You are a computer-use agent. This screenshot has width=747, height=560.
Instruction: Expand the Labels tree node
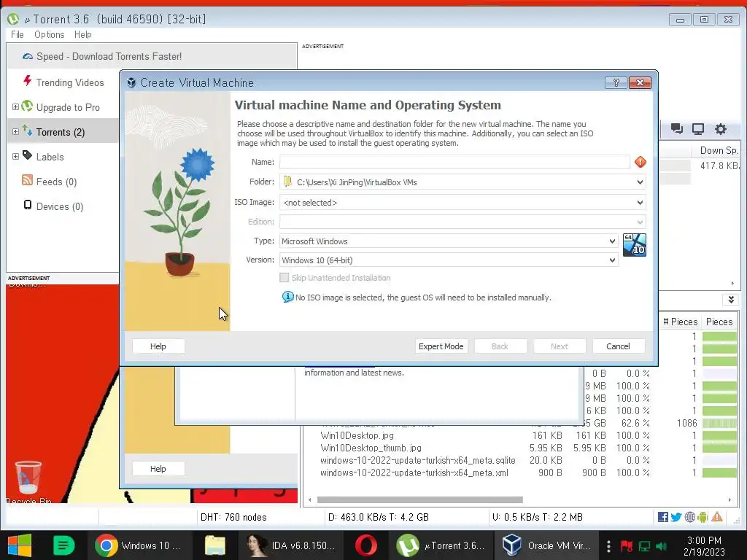tap(15, 157)
